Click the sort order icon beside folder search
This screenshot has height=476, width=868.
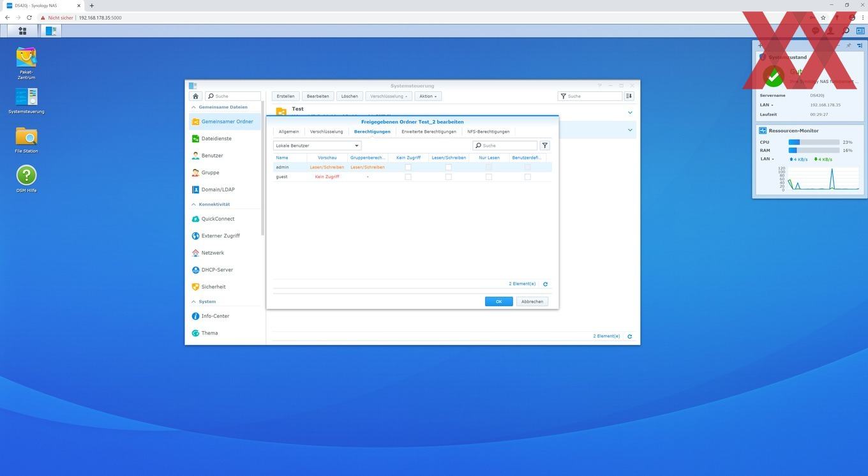tap(629, 96)
